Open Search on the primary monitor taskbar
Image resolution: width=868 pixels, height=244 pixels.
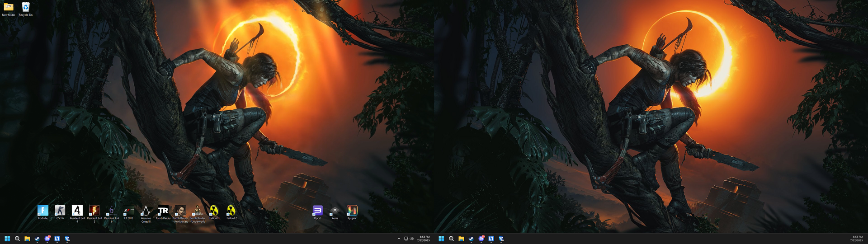17,239
